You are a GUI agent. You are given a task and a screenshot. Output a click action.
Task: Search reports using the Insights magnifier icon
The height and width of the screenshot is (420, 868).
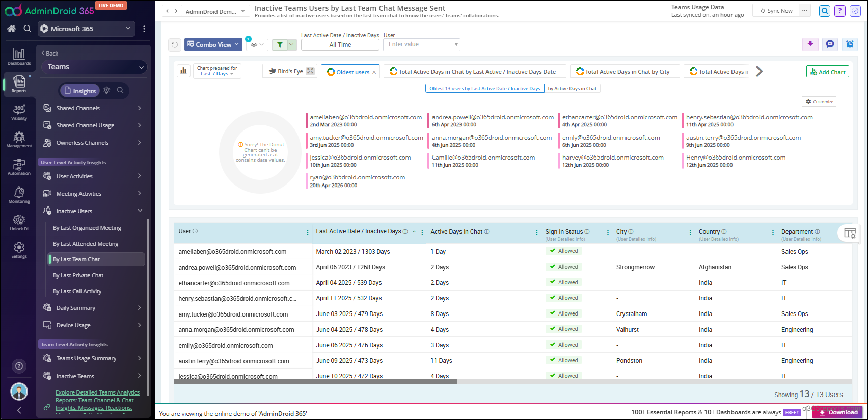click(120, 90)
